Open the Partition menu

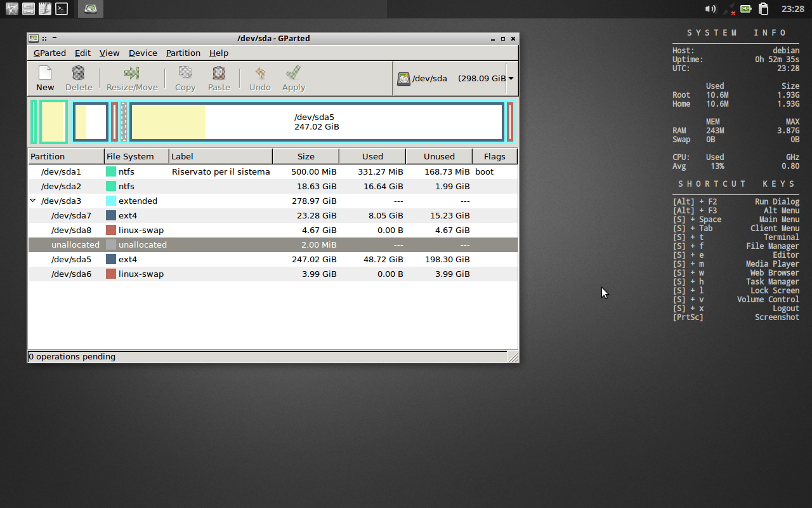[183, 53]
